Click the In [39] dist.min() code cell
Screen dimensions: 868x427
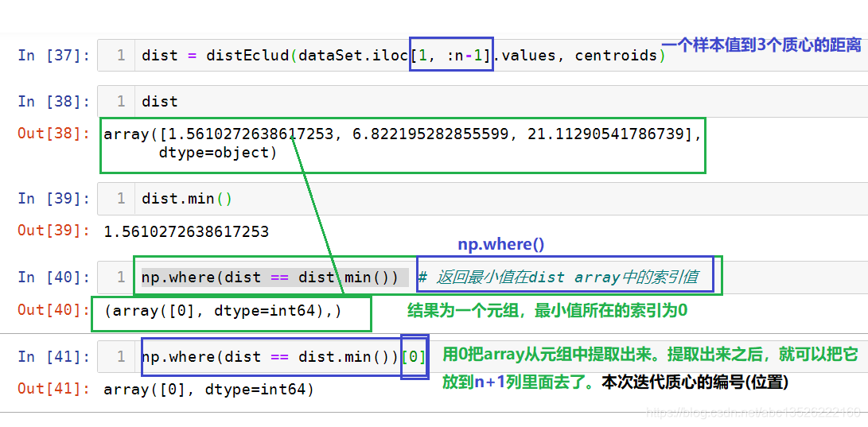(x=482, y=199)
